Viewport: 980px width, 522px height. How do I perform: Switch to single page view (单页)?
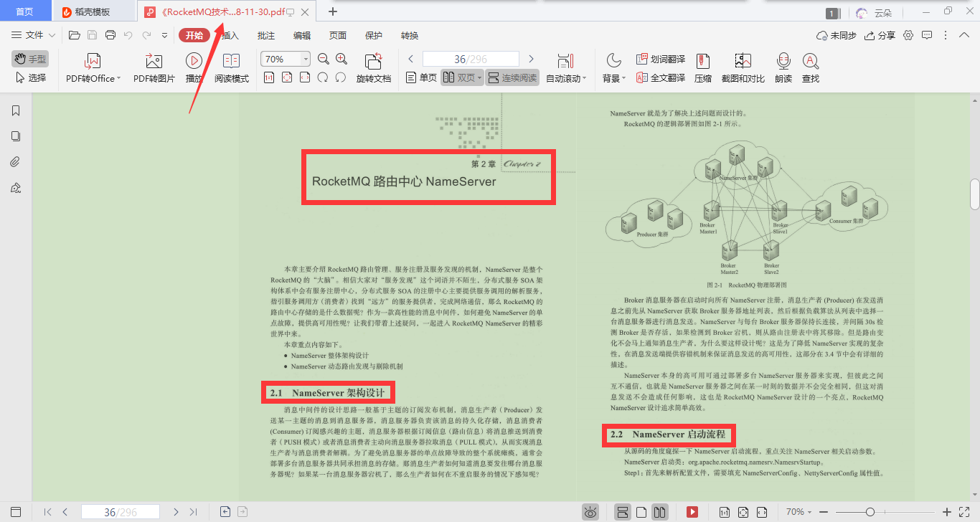click(x=421, y=77)
